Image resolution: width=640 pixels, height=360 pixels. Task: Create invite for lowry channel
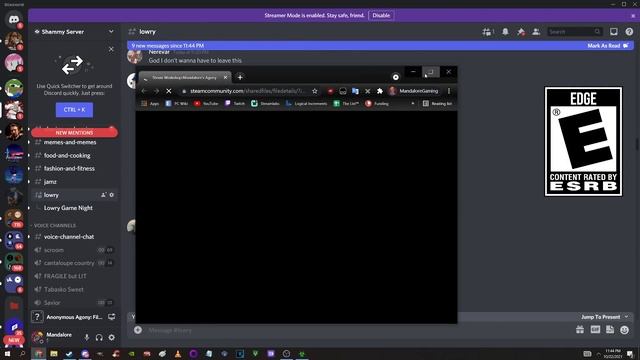pos(103,195)
